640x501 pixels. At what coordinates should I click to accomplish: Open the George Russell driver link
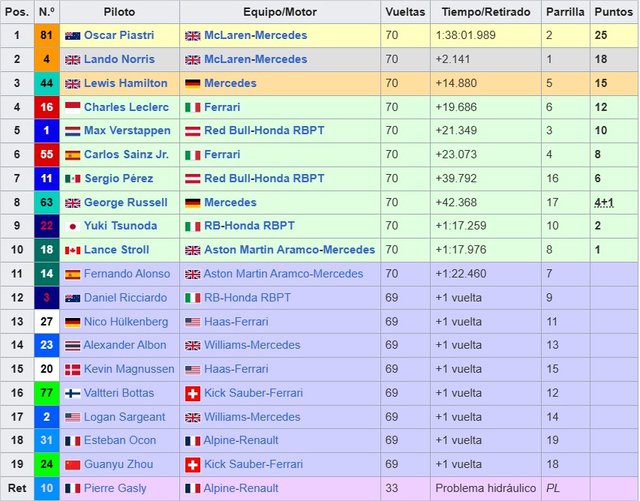click(126, 203)
